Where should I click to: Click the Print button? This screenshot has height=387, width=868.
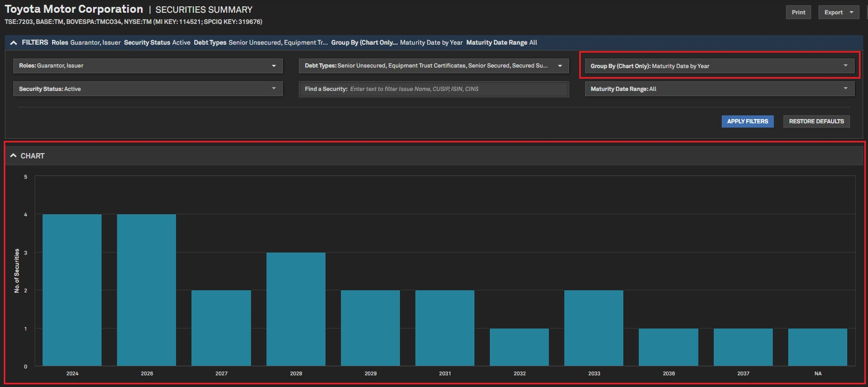click(x=798, y=12)
